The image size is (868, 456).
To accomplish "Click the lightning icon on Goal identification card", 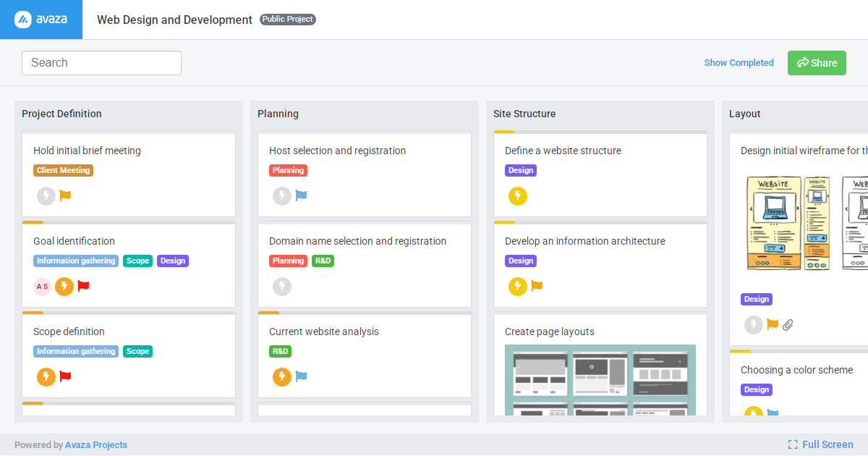I will click(64, 287).
